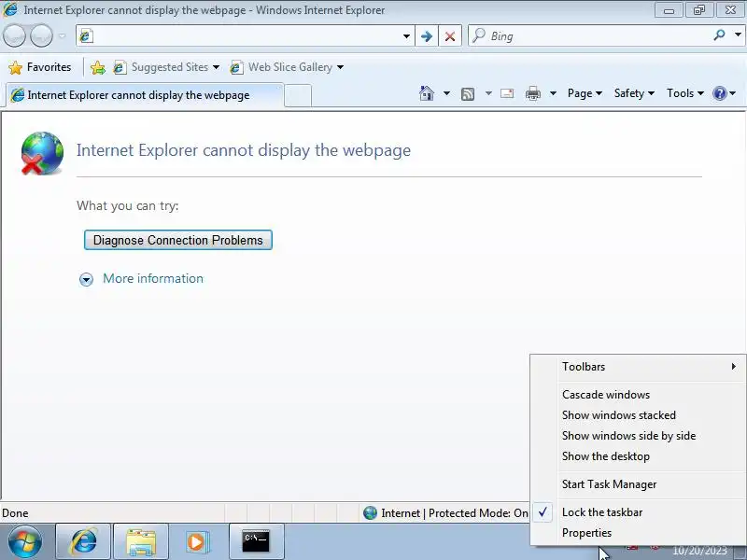The image size is (747, 560).
Task: Click Diagnose Connection Problems button
Action: (x=178, y=240)
